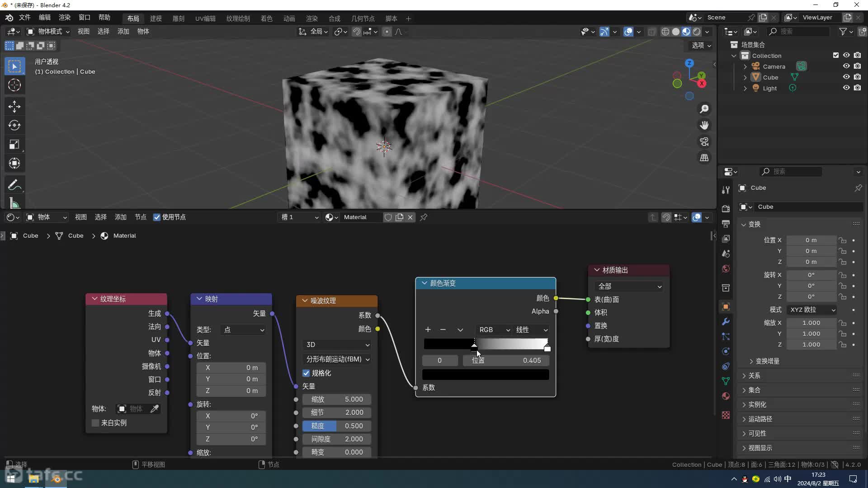
Task: Hide Light in viewport via eye icon
Action: pyautogui.click(x=846, y=88)
